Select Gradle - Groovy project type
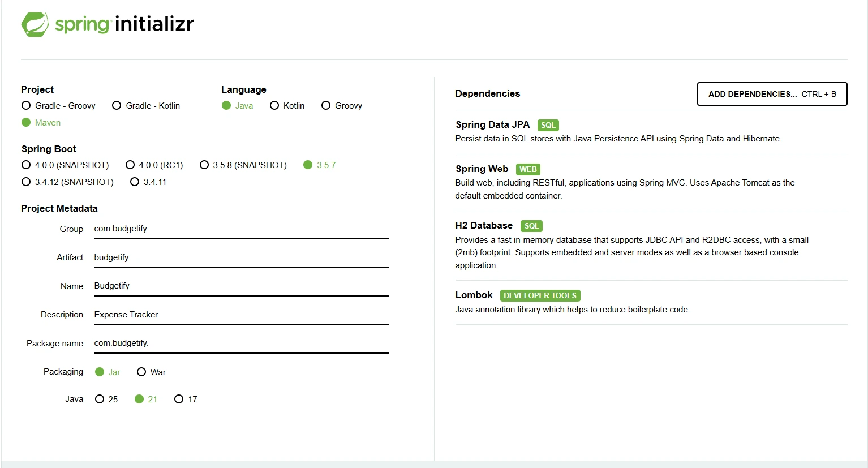The width and height of the screenshot is (868, 468). [x=26, y=106]
